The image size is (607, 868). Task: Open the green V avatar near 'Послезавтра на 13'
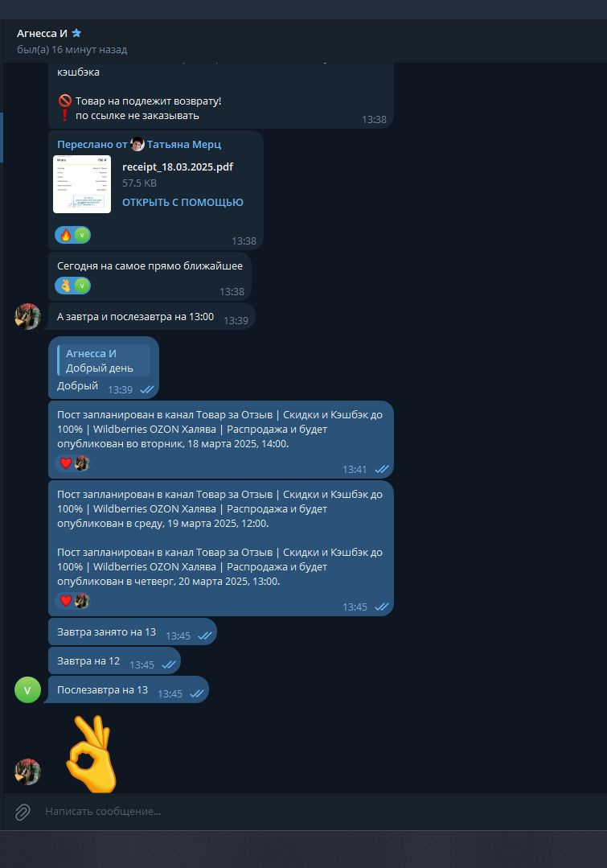[27, 689]
